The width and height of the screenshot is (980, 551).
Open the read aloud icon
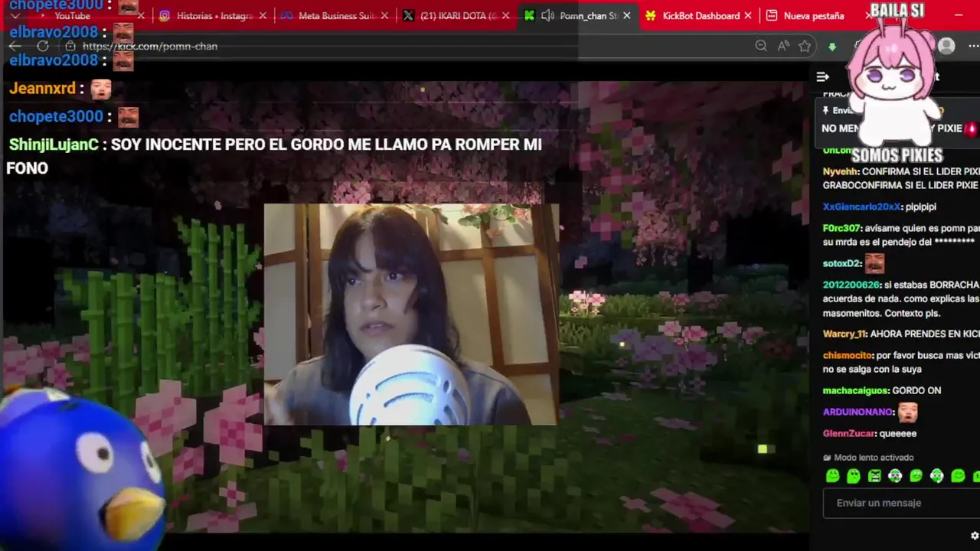click(x=783, y=46)
